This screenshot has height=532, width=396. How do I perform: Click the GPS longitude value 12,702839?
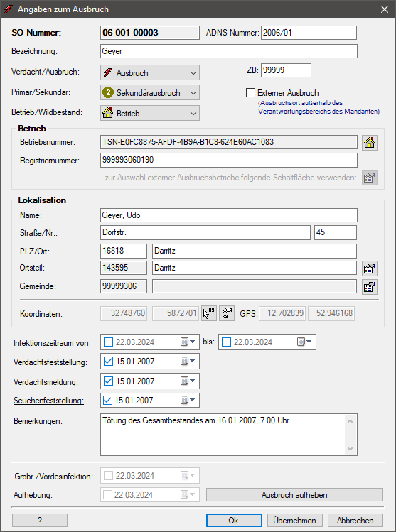pos(282,313)
